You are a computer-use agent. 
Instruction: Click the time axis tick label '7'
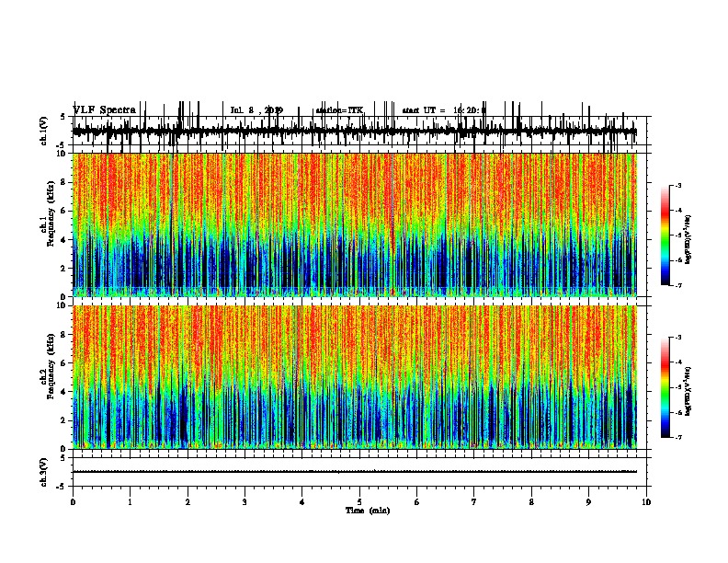(474, 502)
